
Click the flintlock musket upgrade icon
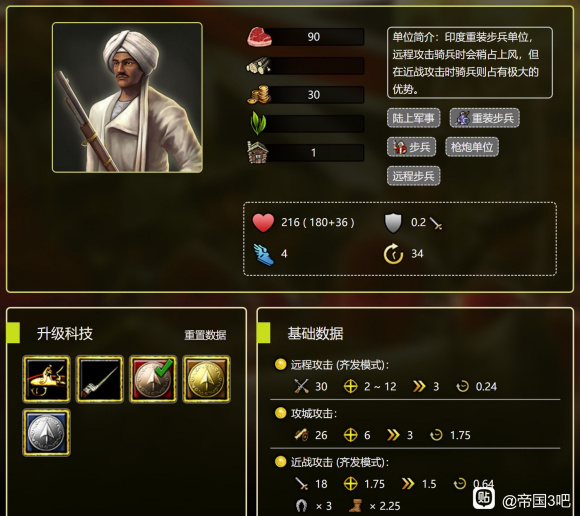pyautogui.click(x=46, y=379)
